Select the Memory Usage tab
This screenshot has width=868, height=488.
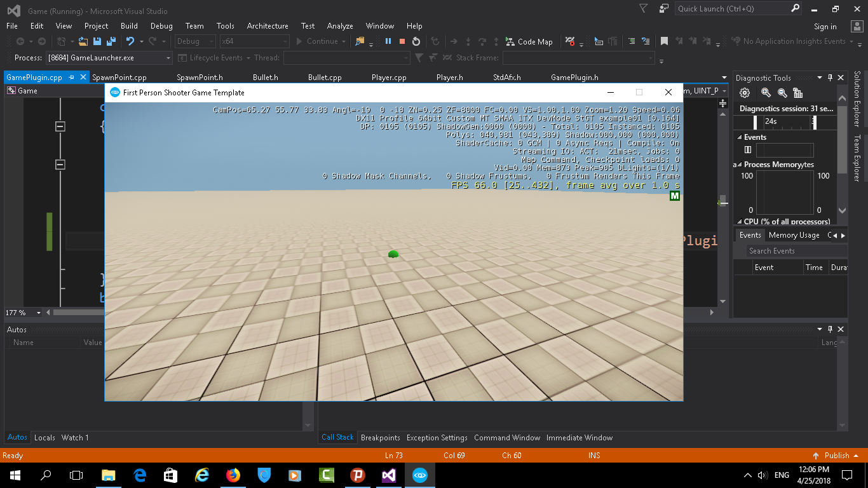[x=794, y=235]
